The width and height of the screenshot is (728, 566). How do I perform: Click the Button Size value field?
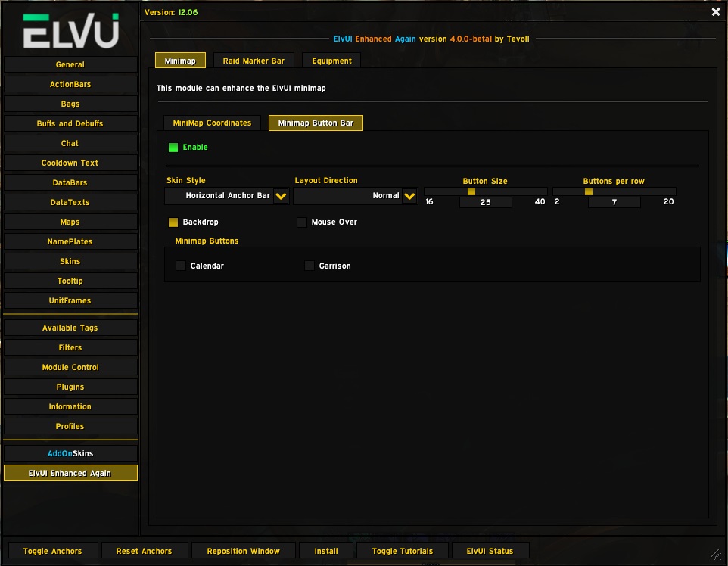[485, 203]
